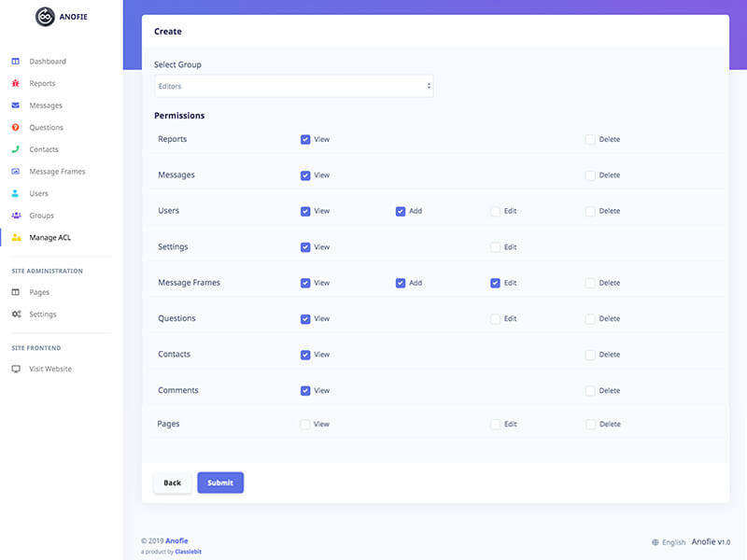Enable Delete permission for Reports

(590, 139)
